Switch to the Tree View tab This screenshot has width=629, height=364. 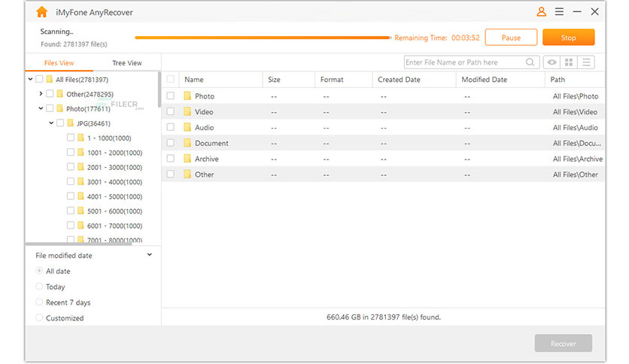point(126,63)
